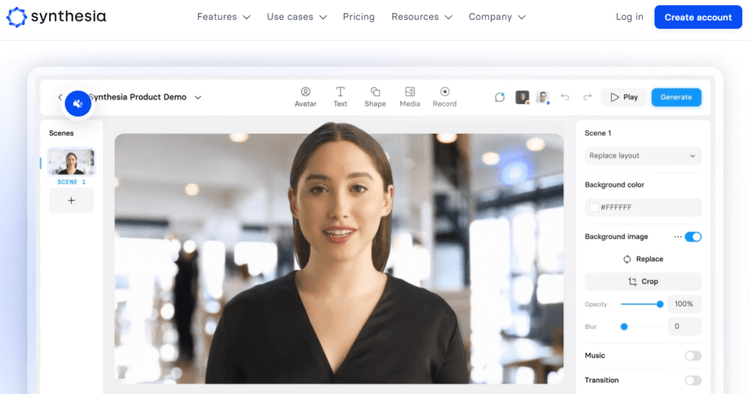Open the Pricing page

359,17
